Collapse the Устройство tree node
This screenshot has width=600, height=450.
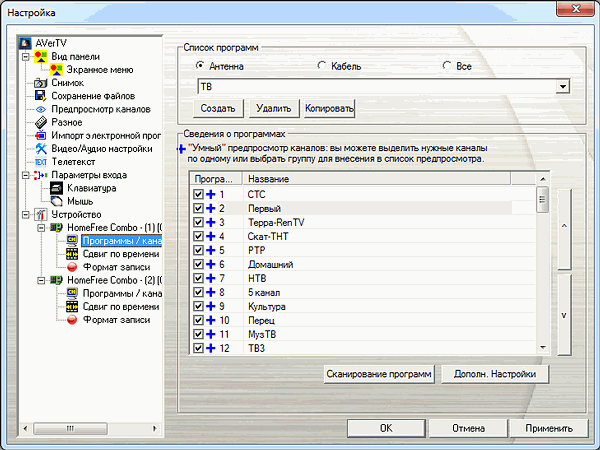pos(26,215)
